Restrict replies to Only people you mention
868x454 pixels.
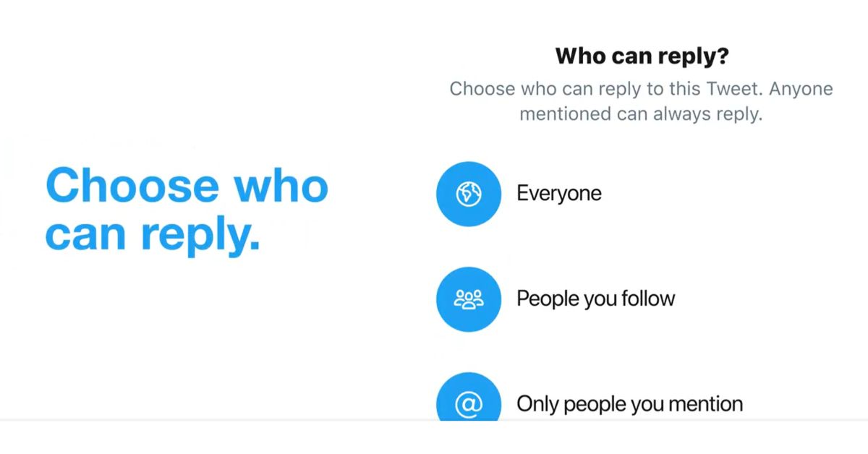tap(629, 403)
